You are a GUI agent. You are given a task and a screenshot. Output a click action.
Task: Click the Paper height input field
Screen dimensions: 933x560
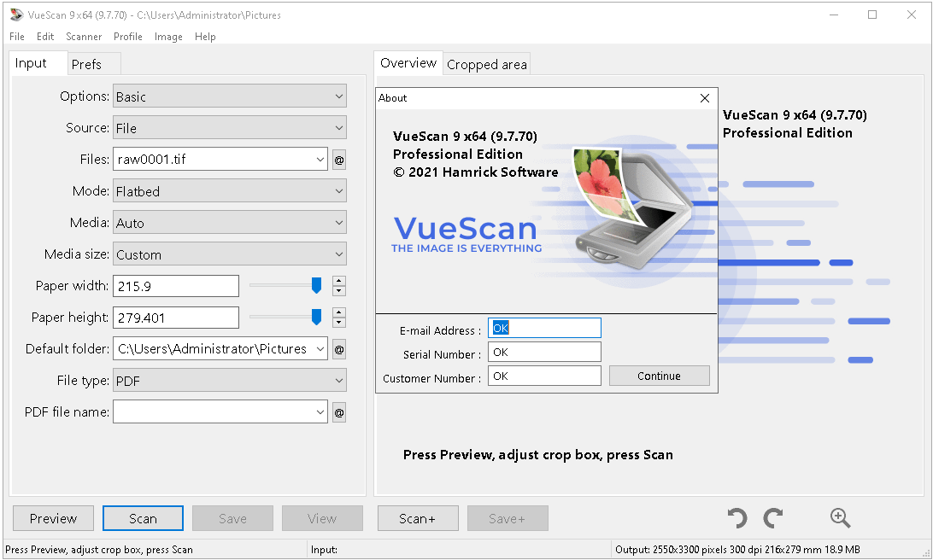coord(176,318)
